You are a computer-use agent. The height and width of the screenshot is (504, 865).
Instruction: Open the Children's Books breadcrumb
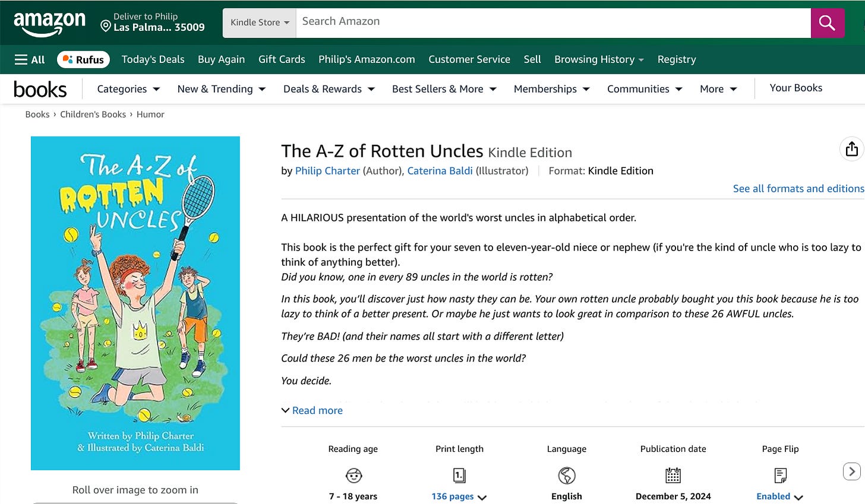(x=93, y=114)
